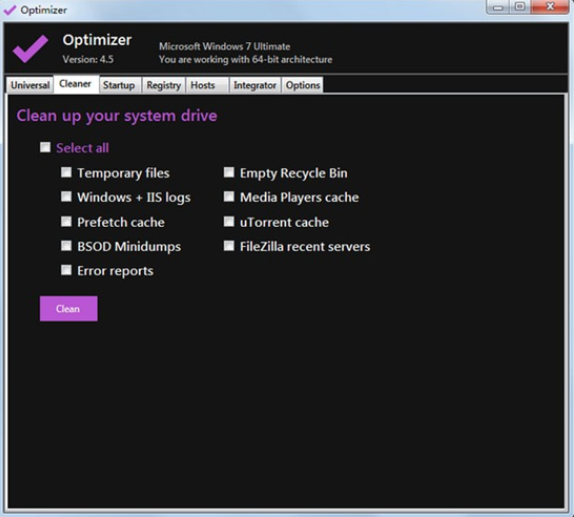Check the Error reports option
574x517 pixels.
[x=66, y=270]
